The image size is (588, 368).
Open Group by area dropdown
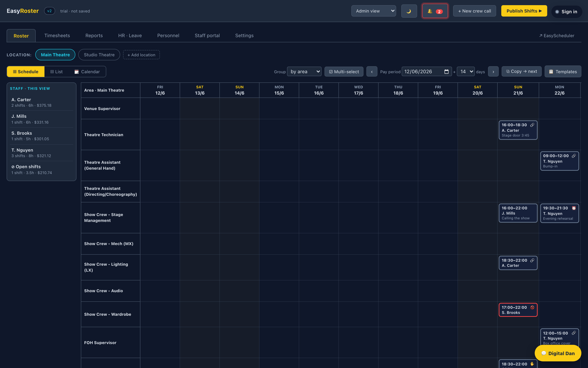[304, 72]
